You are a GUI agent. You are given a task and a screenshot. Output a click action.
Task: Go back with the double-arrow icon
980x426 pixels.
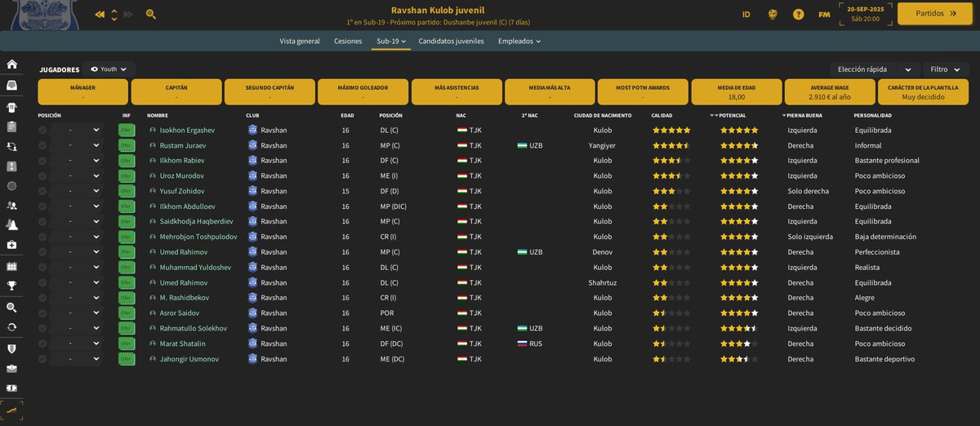pyautogui.click(x=100, y=15)
